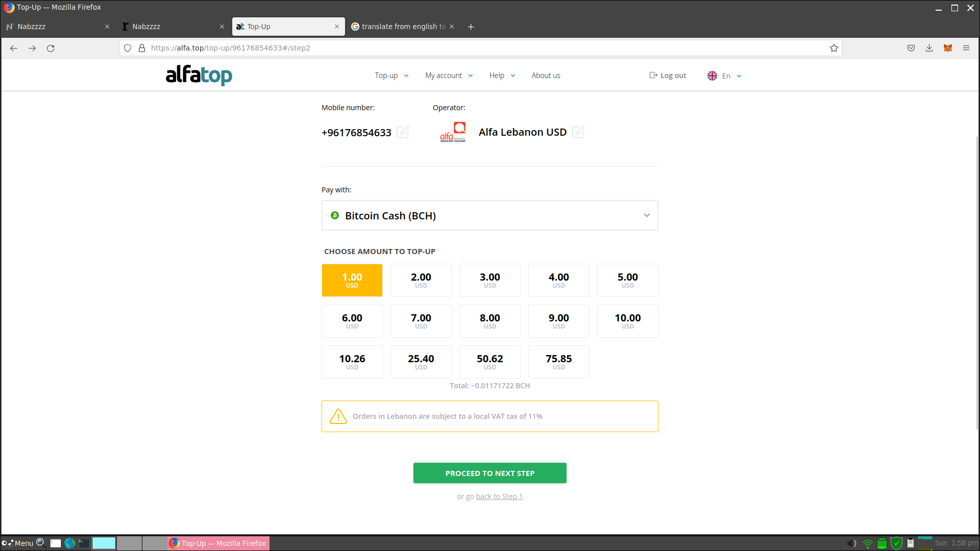
Task: Click the address bar URL field
Action: coord(480,48)
